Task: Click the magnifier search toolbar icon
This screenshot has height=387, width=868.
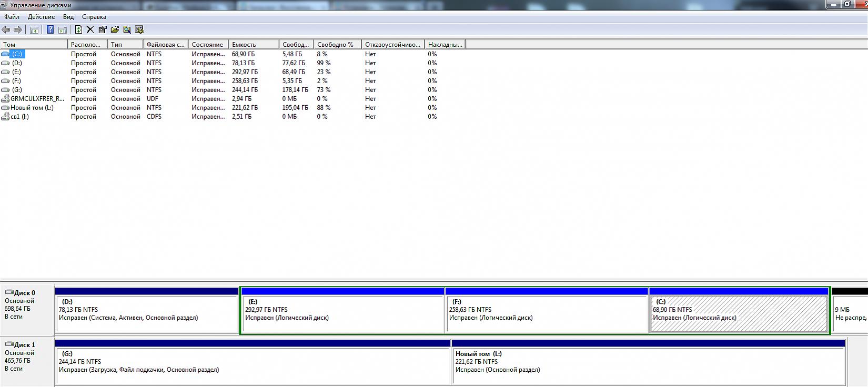Action: pyautogui.click(x=127, y=30)
